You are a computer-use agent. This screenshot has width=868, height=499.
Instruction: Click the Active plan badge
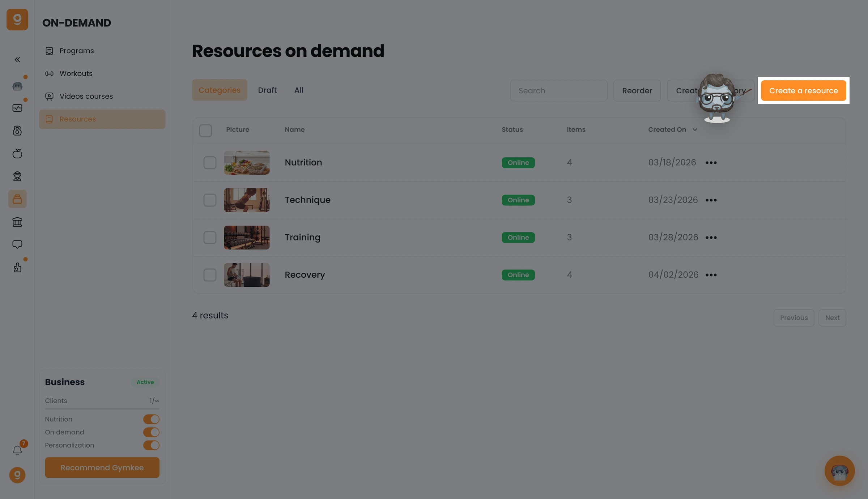click(x=145, y=382)
